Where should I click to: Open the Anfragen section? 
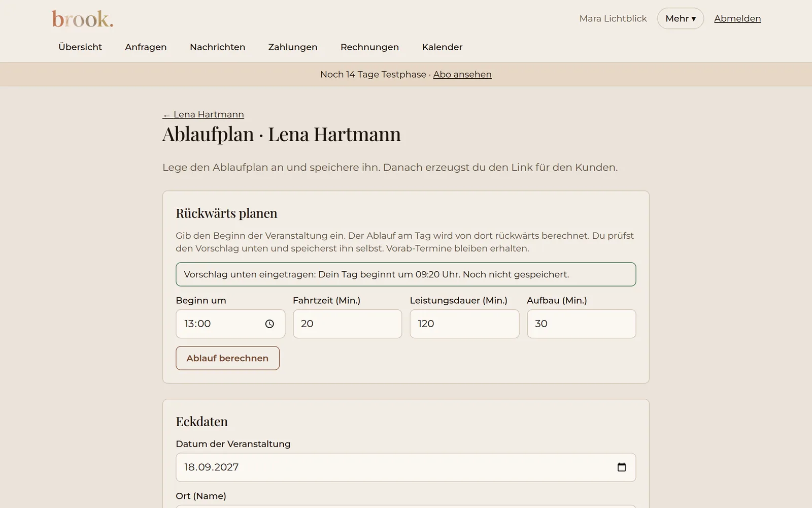click(x=146, y=47)
